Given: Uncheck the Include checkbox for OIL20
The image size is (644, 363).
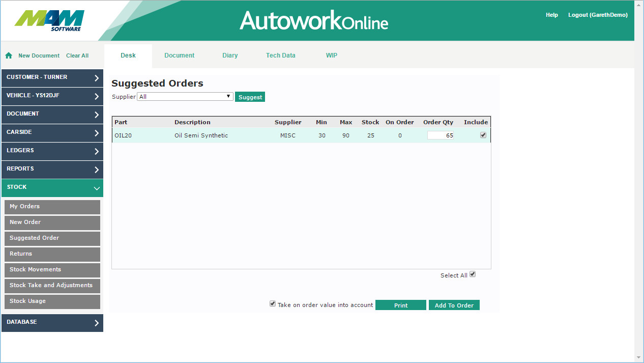Looking at the screenshot, I should 483,135.
